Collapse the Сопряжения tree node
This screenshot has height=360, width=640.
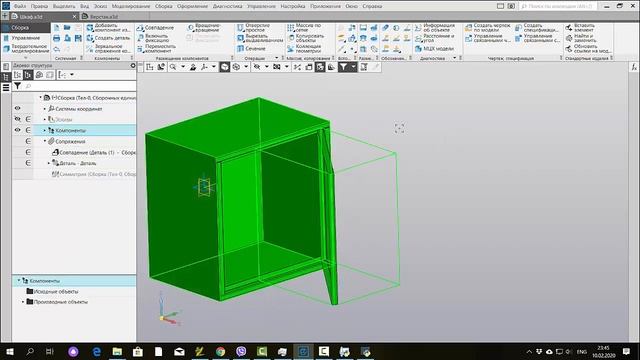[45, 141]
